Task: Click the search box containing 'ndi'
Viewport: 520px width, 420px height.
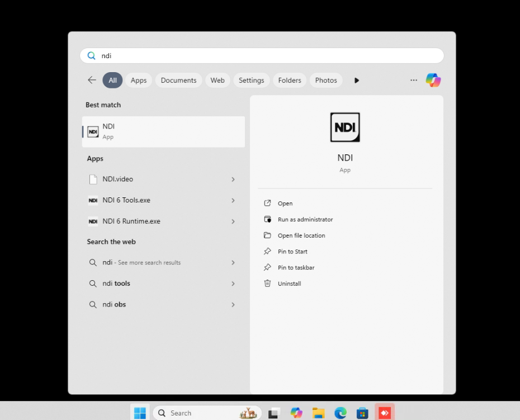Action: tap(262, 56)
